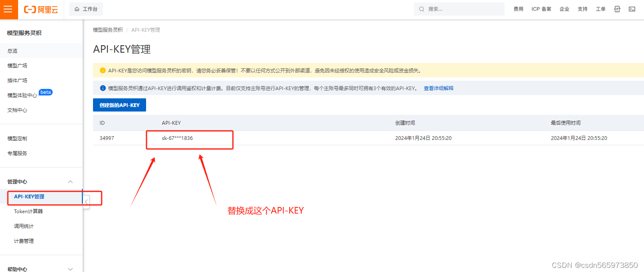Open the 查看详细解释 link
The height and width of the screenshot is (272, 644).
439,88
